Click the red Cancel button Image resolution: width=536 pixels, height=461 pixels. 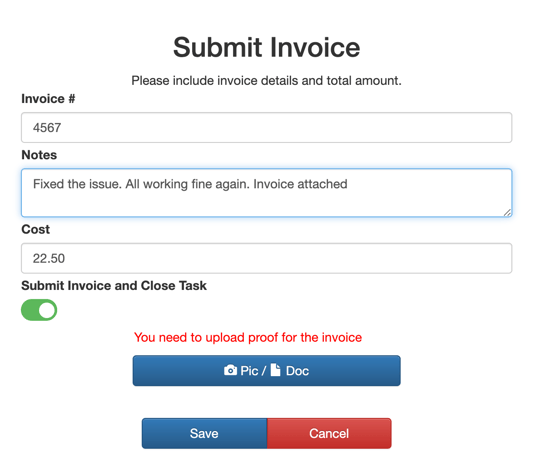[329, 433]
